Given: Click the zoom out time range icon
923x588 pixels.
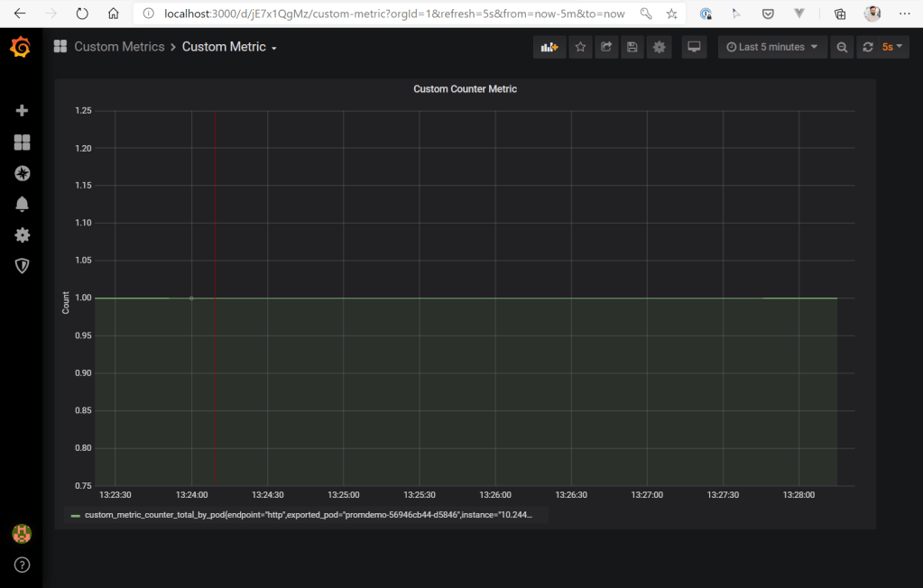Looking at the screenshot, I should click(842, 47).
